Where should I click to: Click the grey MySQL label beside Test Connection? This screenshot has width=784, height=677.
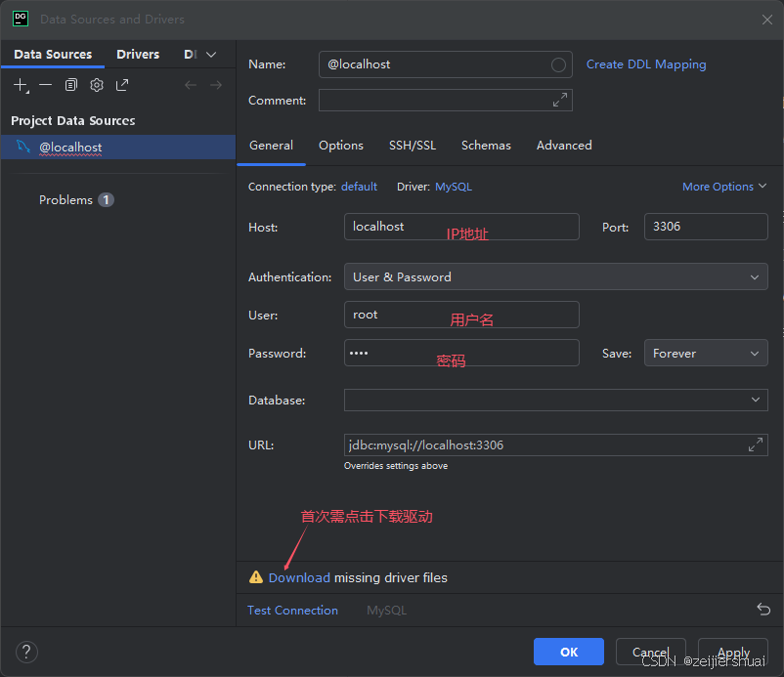pos(386,610)
